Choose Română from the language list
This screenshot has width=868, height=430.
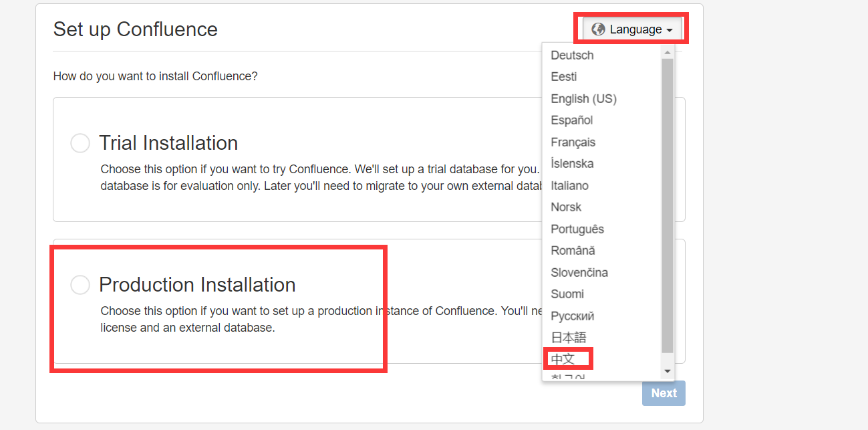573,251
